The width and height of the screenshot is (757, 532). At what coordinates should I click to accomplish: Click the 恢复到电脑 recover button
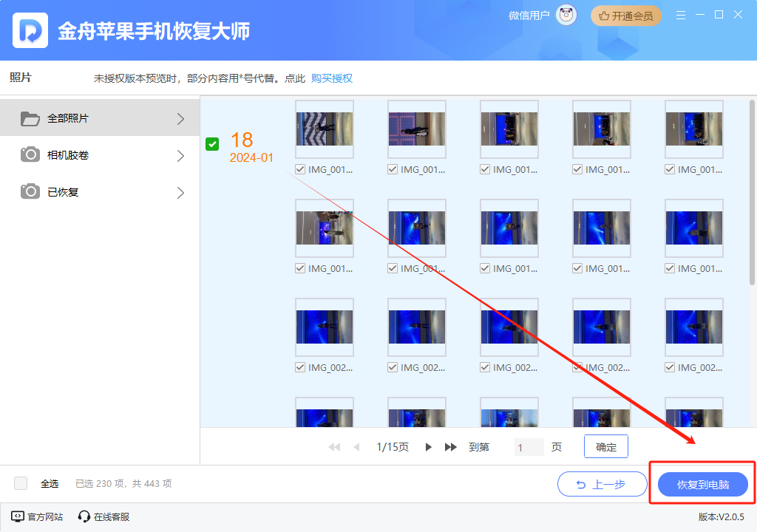click(702, 484)
